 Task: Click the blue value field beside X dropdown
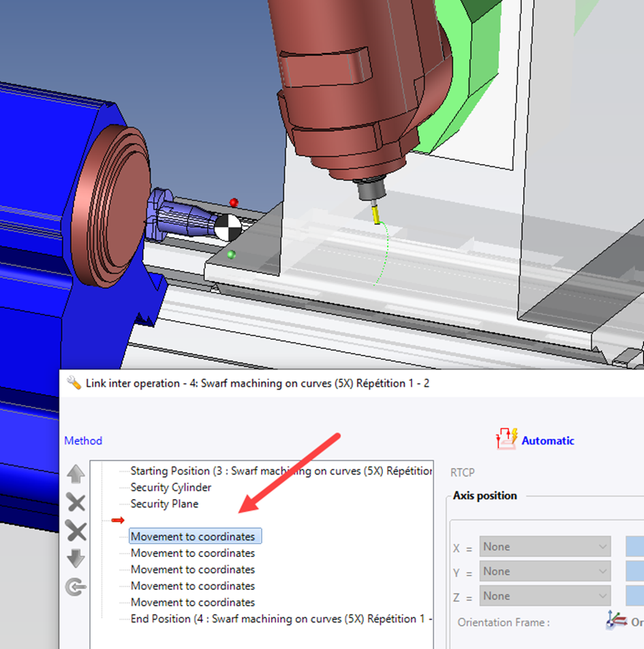[635, 547]
